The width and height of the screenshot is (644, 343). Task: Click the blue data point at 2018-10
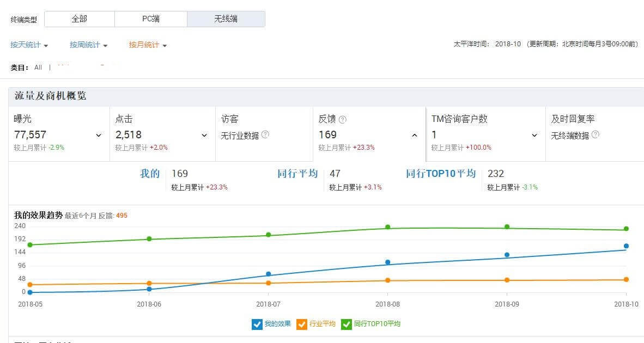(626, 246)
